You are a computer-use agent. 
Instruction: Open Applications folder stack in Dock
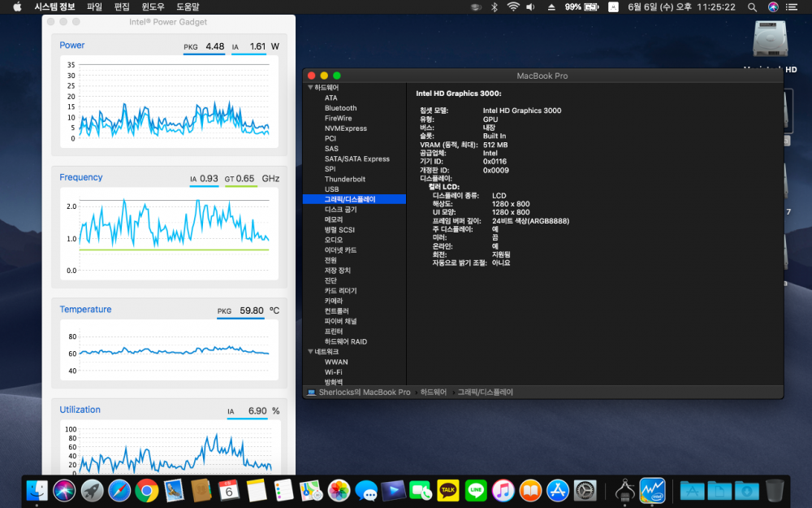point(693,490)
